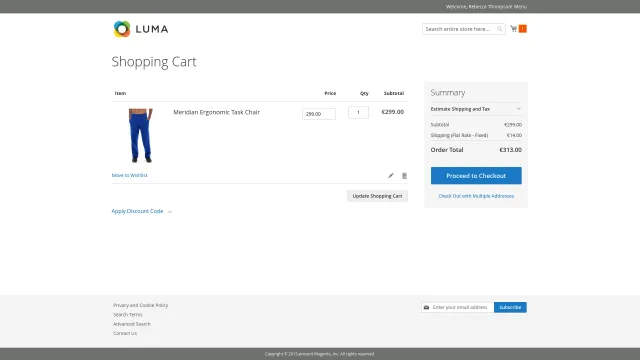Click Update Shopping Cart button
Viewport: 640px width, 360px height.
click(x=377, y=196)
